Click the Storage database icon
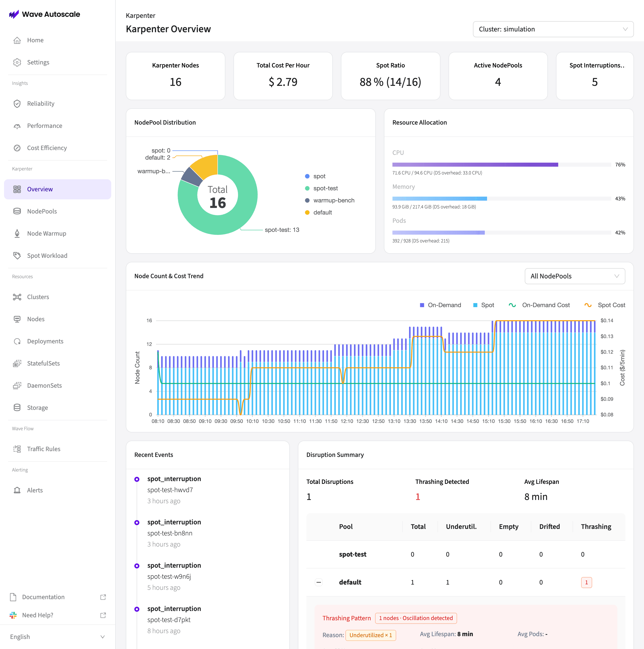 coord(17,408)
